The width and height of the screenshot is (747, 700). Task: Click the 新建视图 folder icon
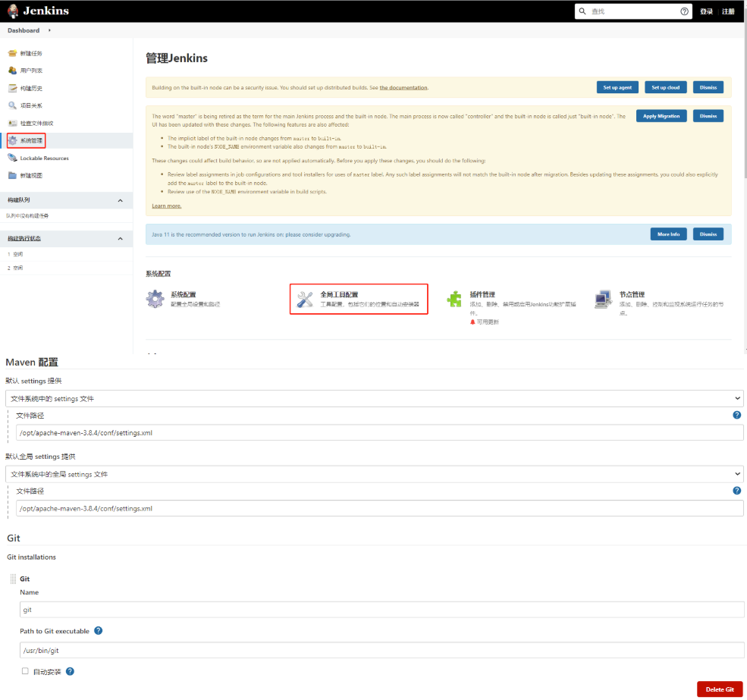point(12,175)
